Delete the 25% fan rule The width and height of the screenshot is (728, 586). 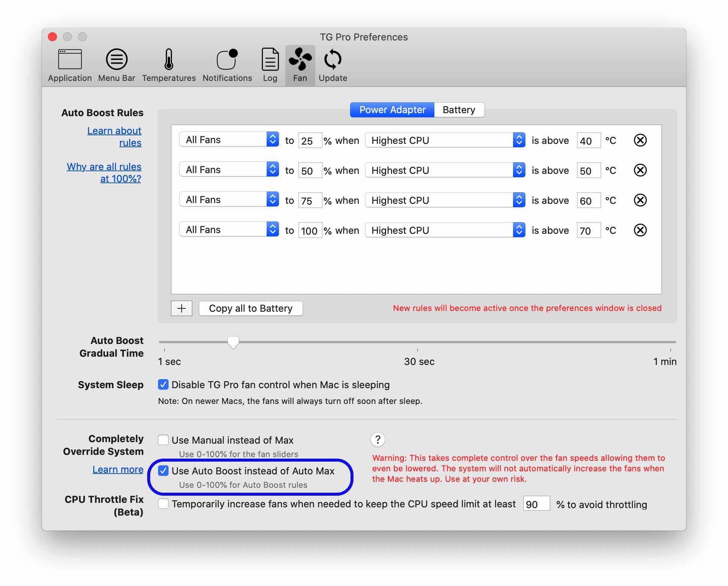pyautogui.click(x=640, y=141)
